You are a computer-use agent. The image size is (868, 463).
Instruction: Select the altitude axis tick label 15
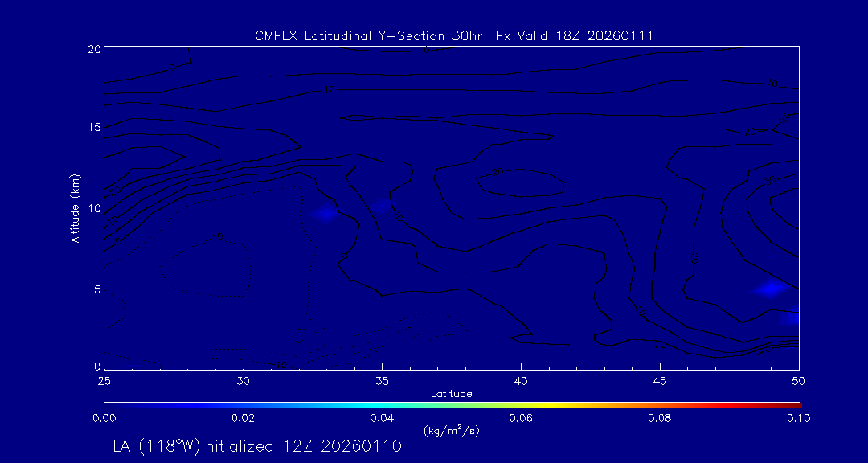coord(93,127)
